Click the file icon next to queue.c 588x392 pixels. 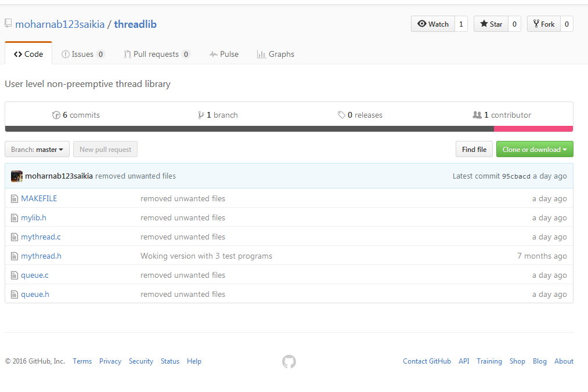point(15,275)
